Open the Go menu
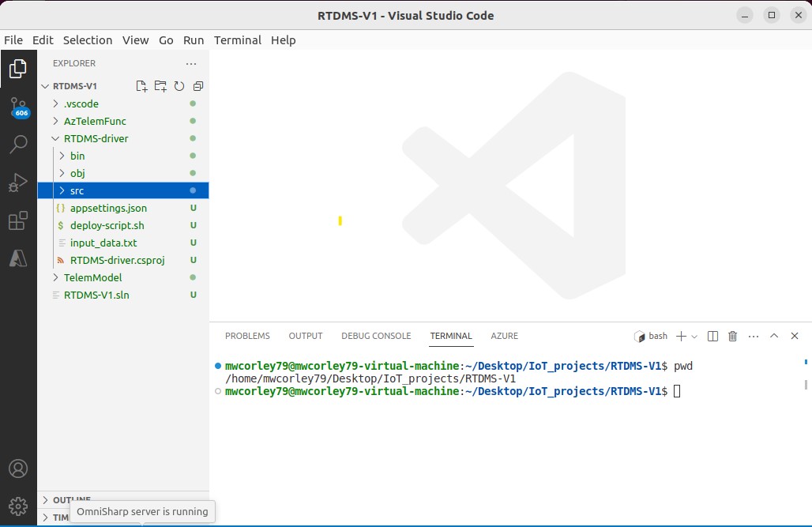 166,40
